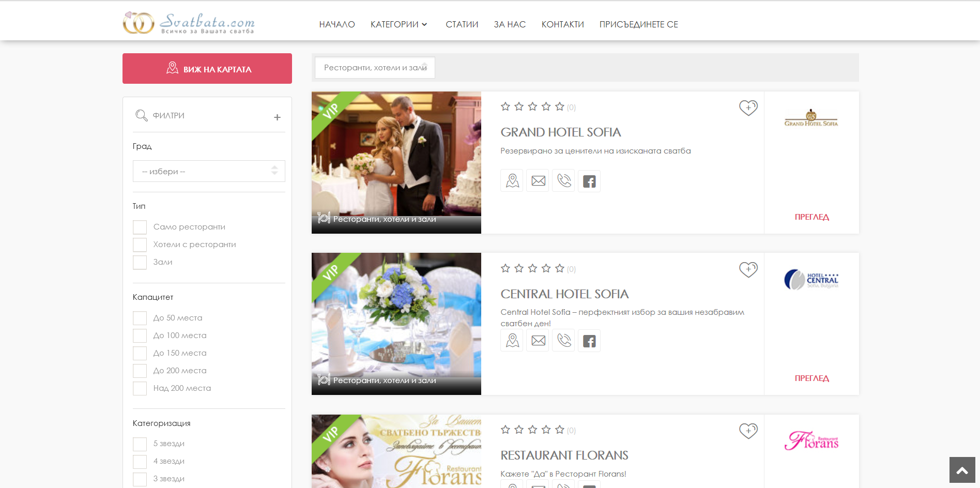Check 'До 50 места' capacity filter

click(140, 318)
